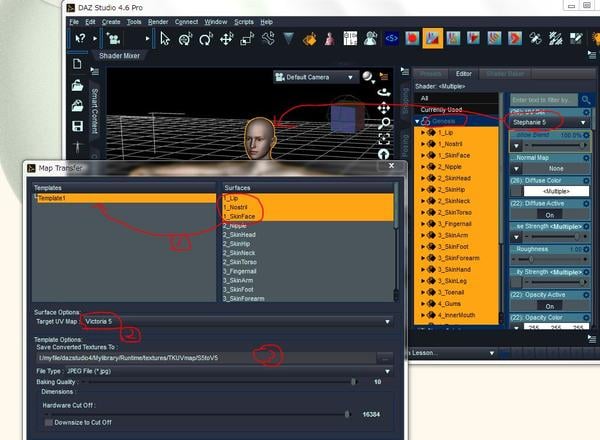Open the What's This help tool

[x=80, y=38]
